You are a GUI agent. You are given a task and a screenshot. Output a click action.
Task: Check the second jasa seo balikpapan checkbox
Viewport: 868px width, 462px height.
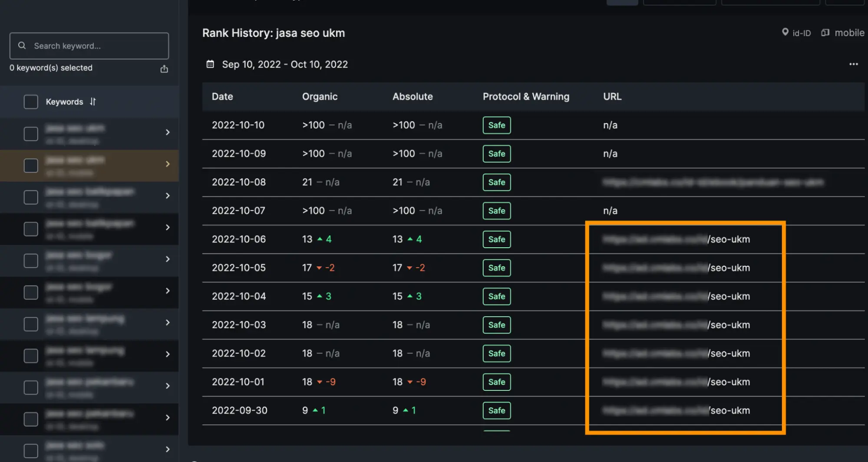(31, 229)
